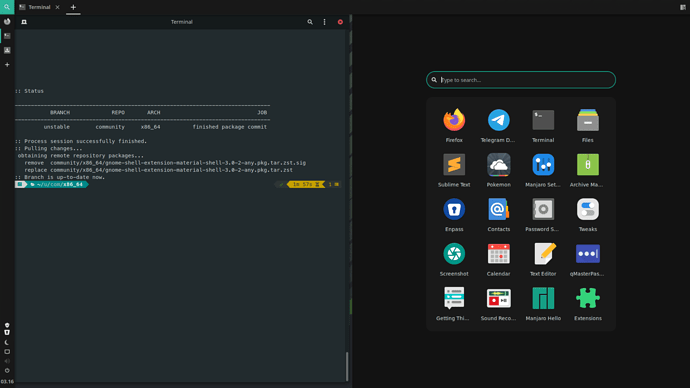Click the Enpass tray icon in sidebar

click(x=7, y=333)
